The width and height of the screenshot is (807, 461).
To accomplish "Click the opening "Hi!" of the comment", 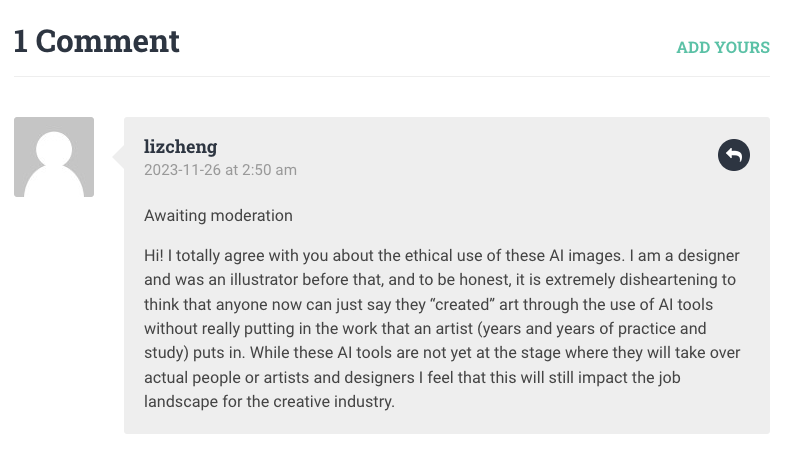I will (x=153, y=255).
